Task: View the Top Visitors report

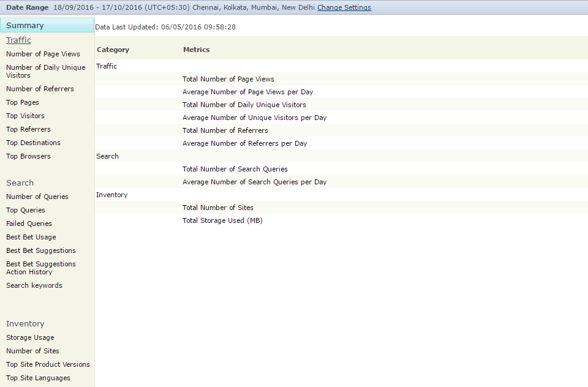Action: (x=26, y=116)
